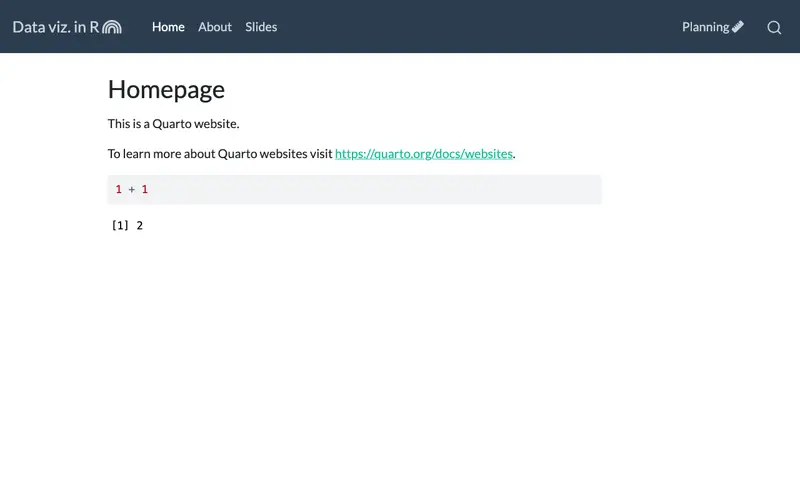Image resolution: width=800 pixels, height=500 pixels.
Task: Click the ruler icon next to Planning
Action: click(738, 27)
